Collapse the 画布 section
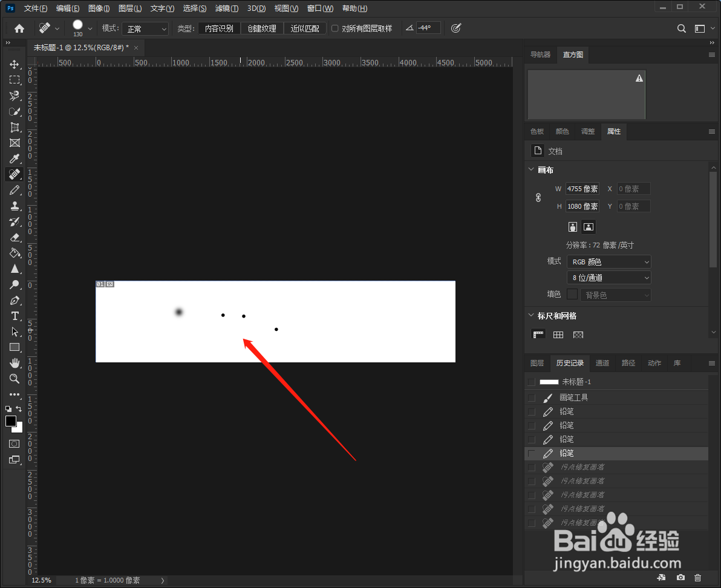 531,169
